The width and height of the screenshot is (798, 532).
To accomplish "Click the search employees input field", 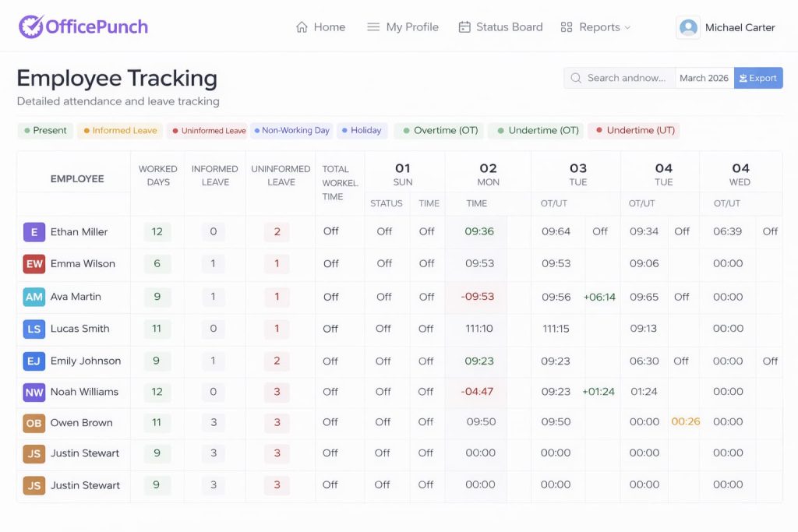I will point(627,78).
